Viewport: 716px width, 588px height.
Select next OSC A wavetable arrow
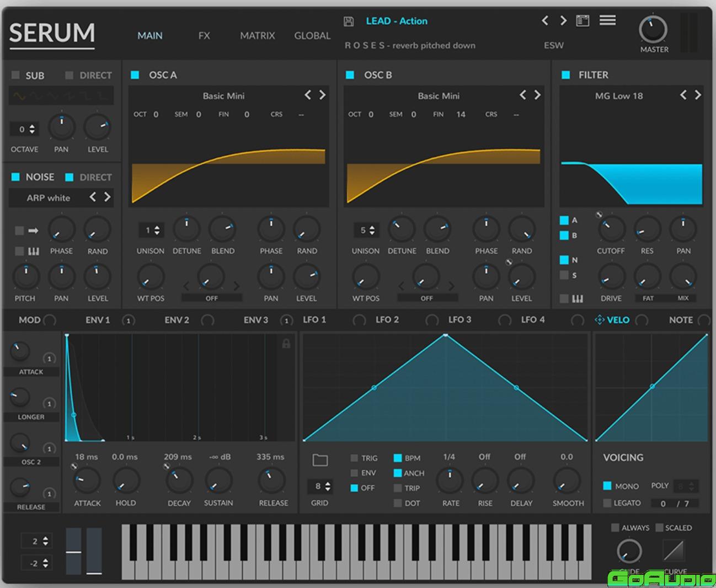pos(323,95)
